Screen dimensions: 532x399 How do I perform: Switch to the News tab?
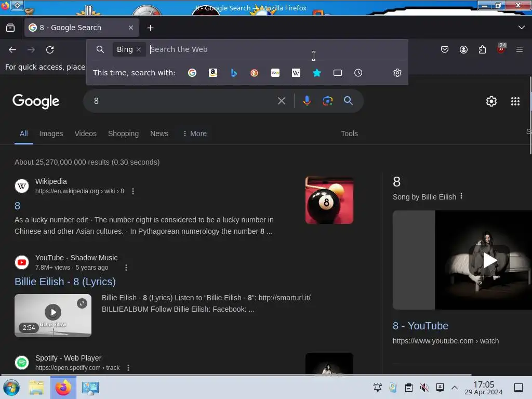point(159,134)
